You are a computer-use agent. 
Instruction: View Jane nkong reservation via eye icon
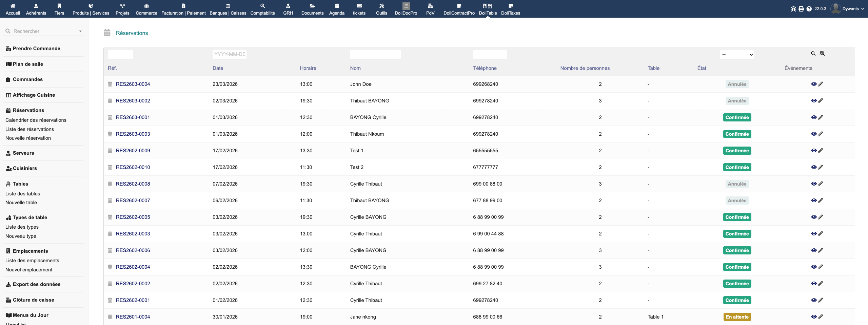click(813, 317)
